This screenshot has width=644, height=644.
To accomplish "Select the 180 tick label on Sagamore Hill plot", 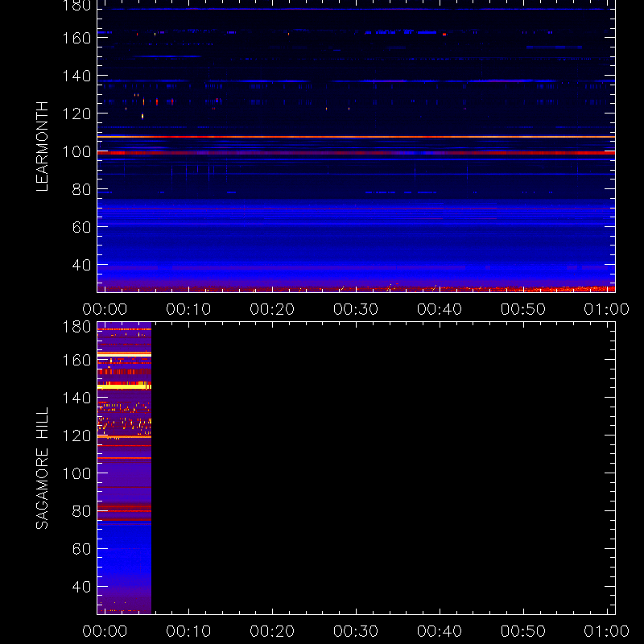I will pos(76,327).
